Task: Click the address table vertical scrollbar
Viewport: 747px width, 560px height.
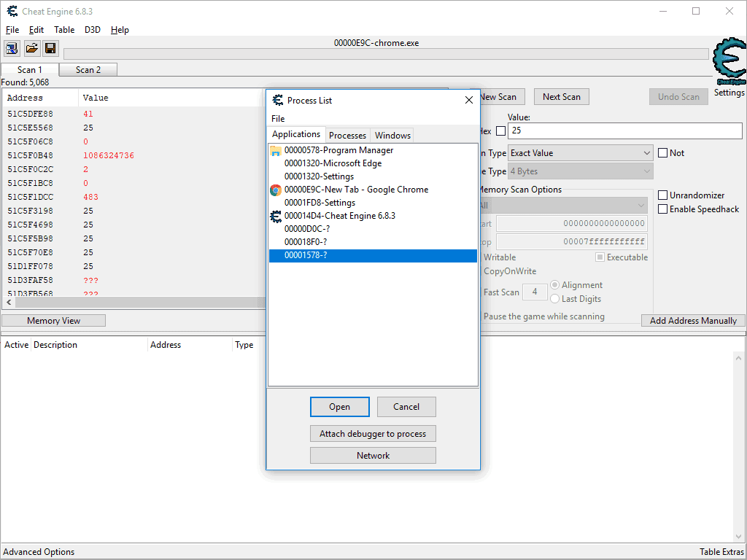Action: (738, 448)
